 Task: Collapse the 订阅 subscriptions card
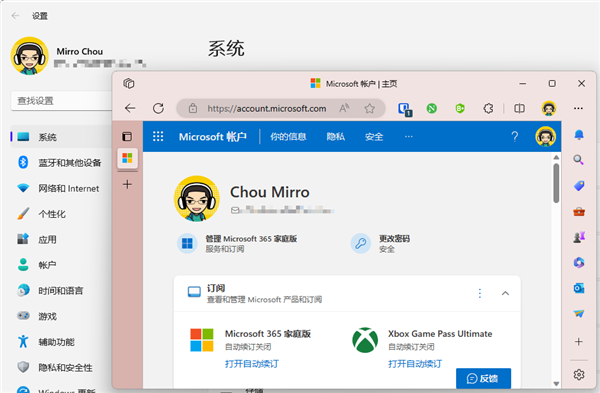pyautogui.click(x=505, y=294)
